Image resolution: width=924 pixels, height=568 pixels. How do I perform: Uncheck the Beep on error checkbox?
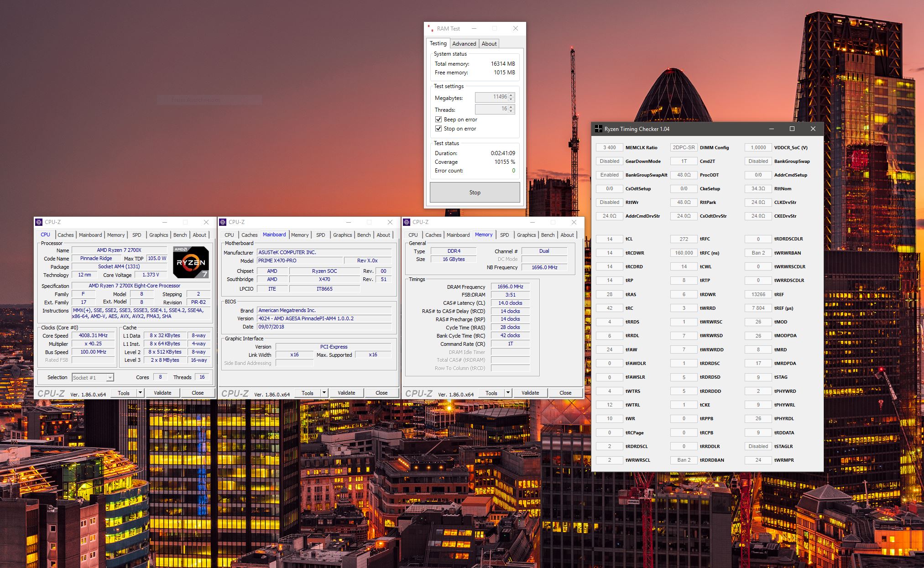click(439, 120)
